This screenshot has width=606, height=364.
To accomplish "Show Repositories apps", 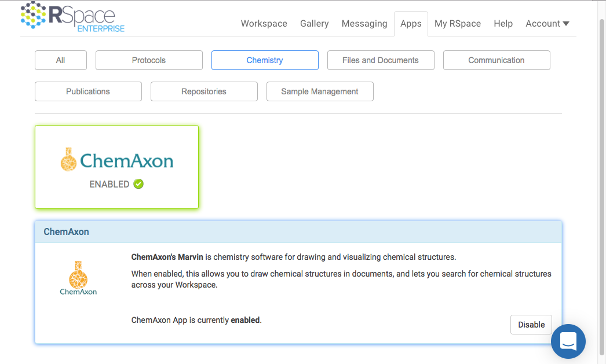I will click(x=204, y=91).
